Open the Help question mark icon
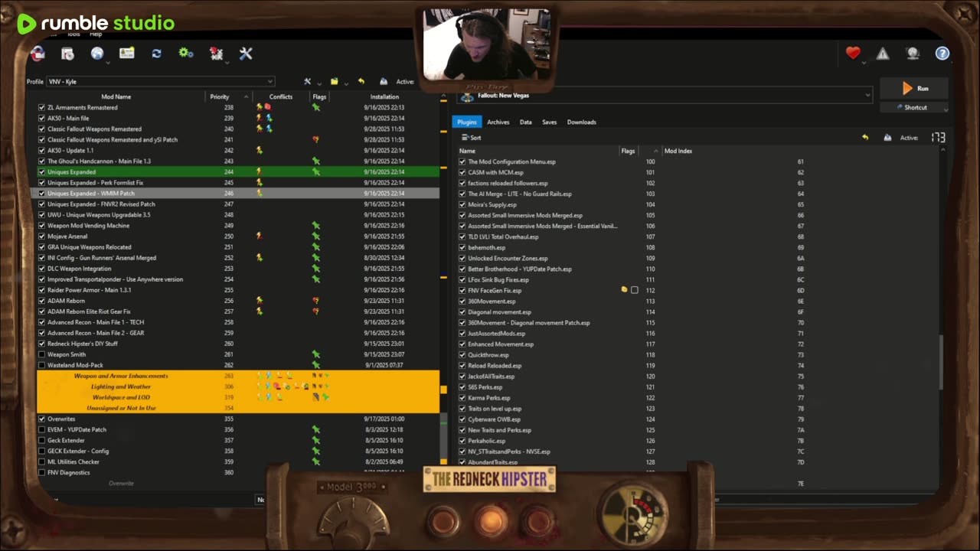The image size is (980, 551). tap(942, 54)
